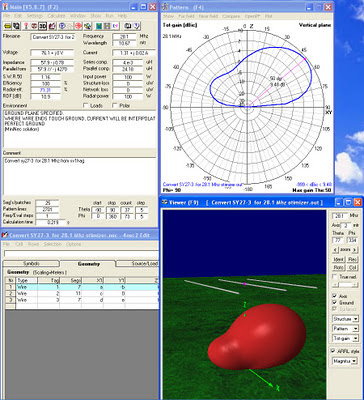Image resolution: width=364 pixels, height=400 pixels.
Task: Click the S.W.R.50 value 1.16
Action: pos(45,77)
